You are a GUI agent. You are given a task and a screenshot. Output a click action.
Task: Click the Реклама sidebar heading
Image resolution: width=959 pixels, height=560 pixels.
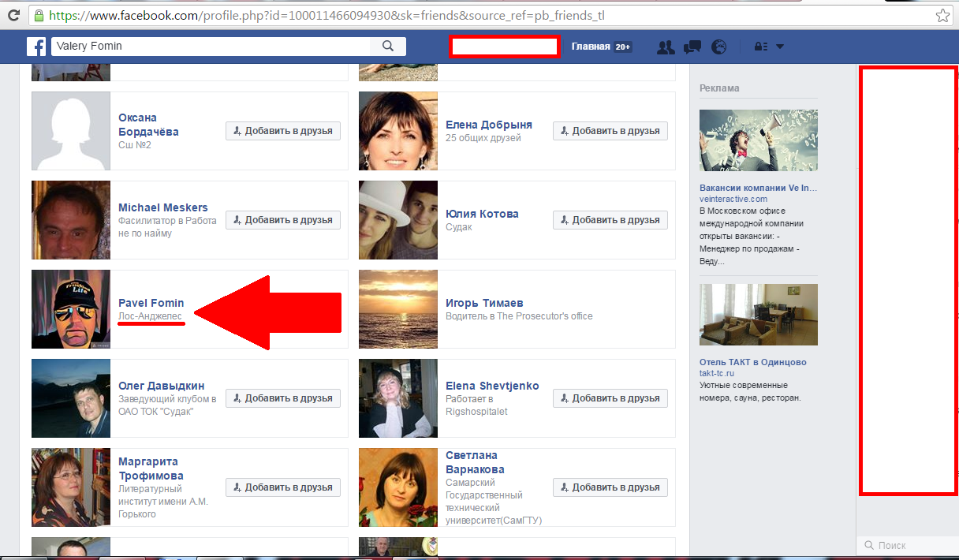(719, 88)
